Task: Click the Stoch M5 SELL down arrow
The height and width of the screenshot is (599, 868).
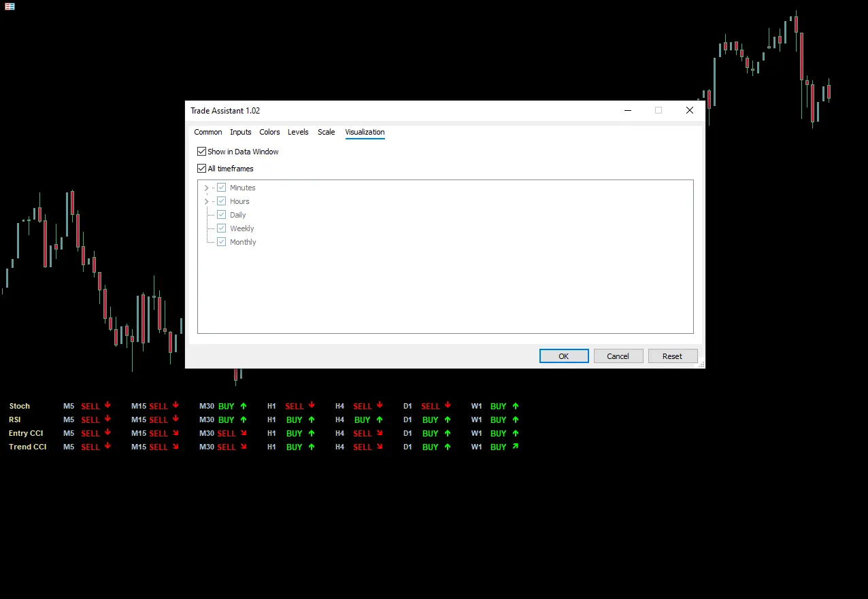Action: point(107,405)
